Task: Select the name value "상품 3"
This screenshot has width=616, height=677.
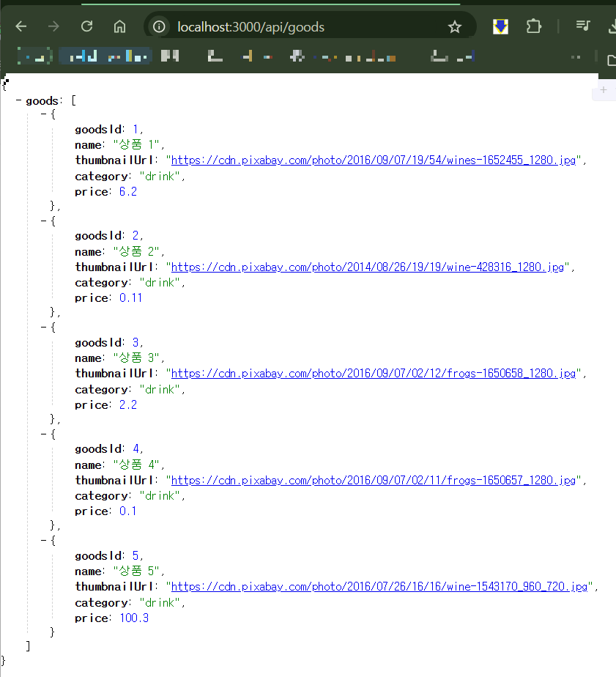Action: 136,358
